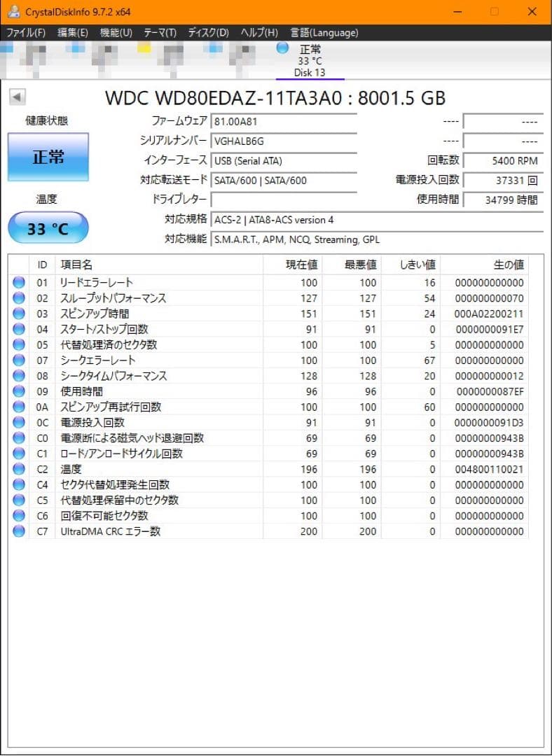Click raw value 0000000091D3

tap(489, 423)
